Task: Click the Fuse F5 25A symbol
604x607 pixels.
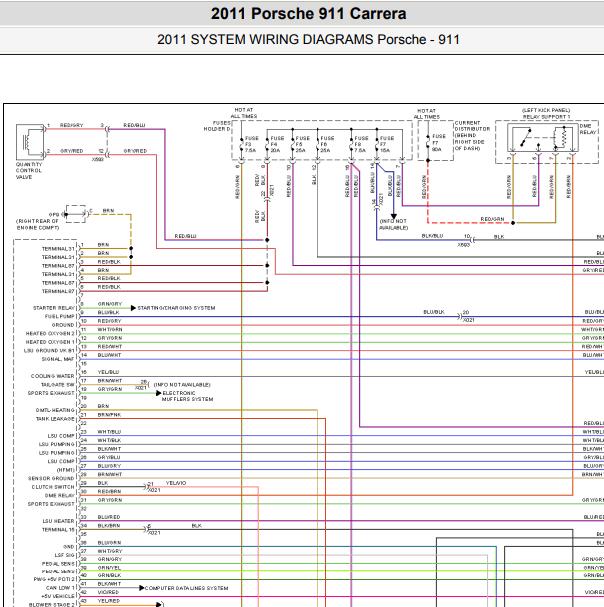Action: 292,144
